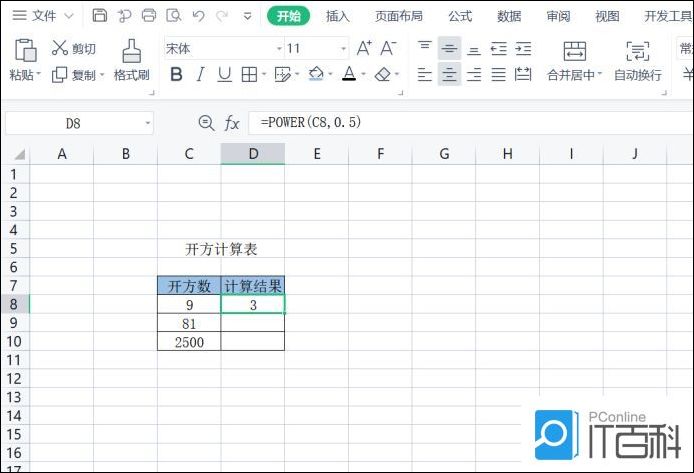694x473 pixels.
Task: Open the font name dropdown
Action: click(279, 48)
